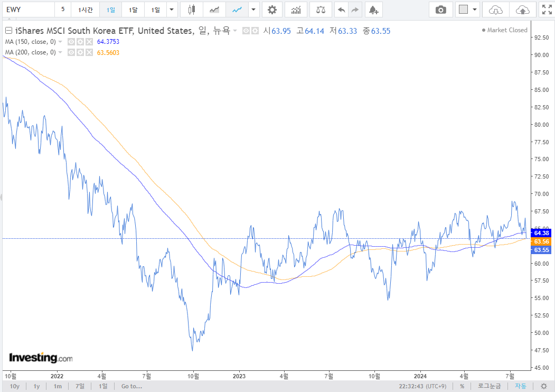Open axis settings gear at bottom right

tap(544, 386)
